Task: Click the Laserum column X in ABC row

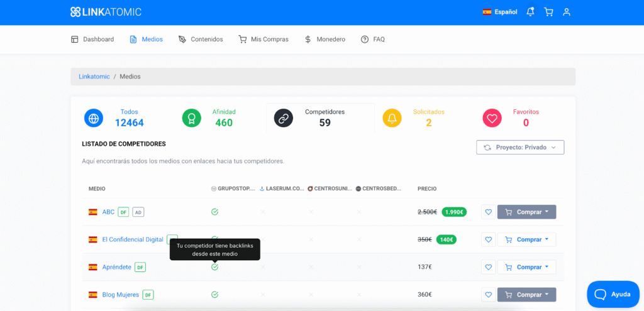Action: coord(263,212)
